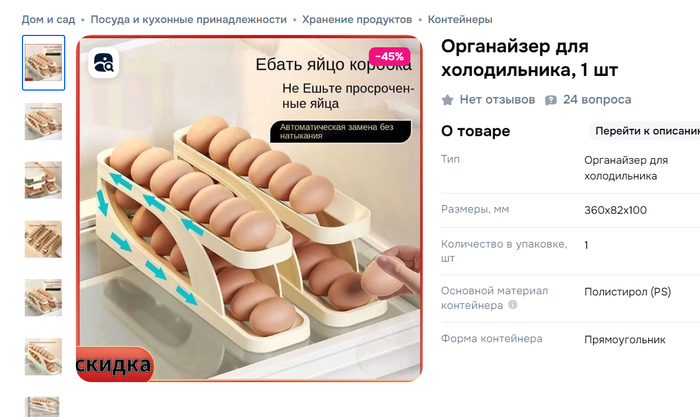Click the Перейти к описанию button

645,131
